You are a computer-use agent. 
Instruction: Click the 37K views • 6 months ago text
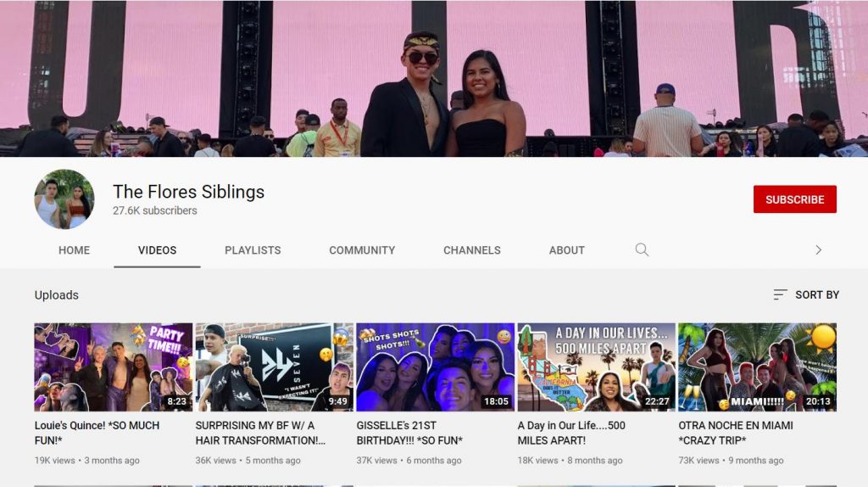(409, 461)
